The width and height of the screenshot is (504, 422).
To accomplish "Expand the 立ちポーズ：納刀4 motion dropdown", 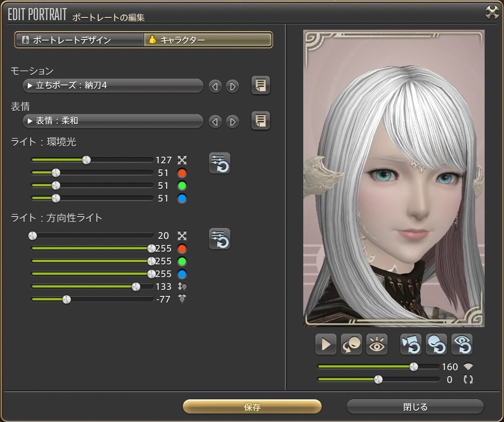I will point(112,86).
